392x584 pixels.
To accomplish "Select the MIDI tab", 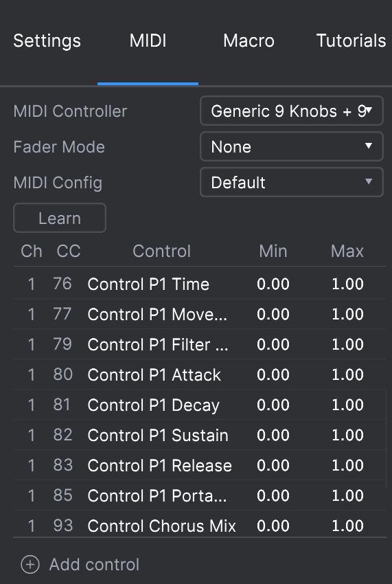I will coord(148,41).
